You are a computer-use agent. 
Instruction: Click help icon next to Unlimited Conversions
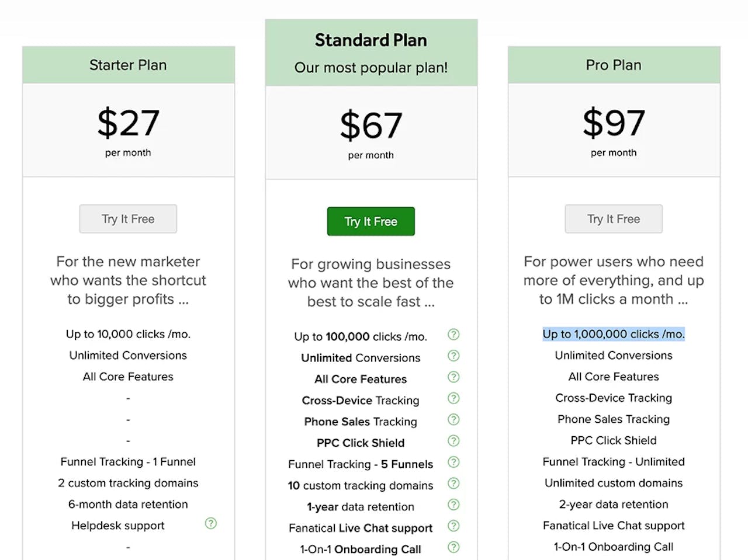click(453, 356)
